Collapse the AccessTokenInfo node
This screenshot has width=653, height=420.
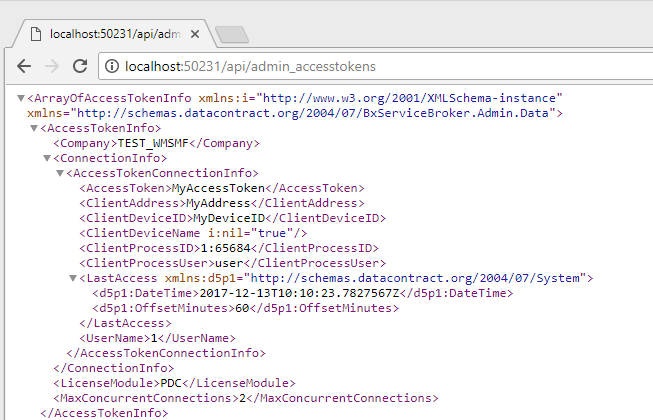[33, 128]
